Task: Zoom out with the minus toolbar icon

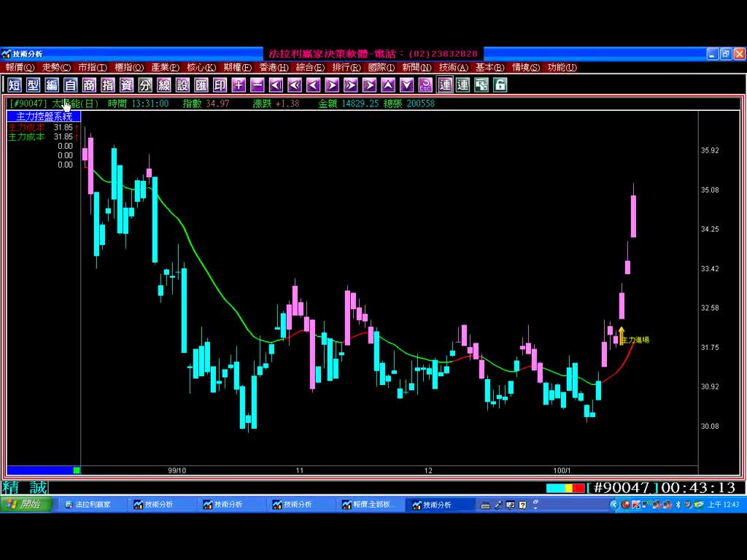Action: pyautogui.click(x=258, y=85)
